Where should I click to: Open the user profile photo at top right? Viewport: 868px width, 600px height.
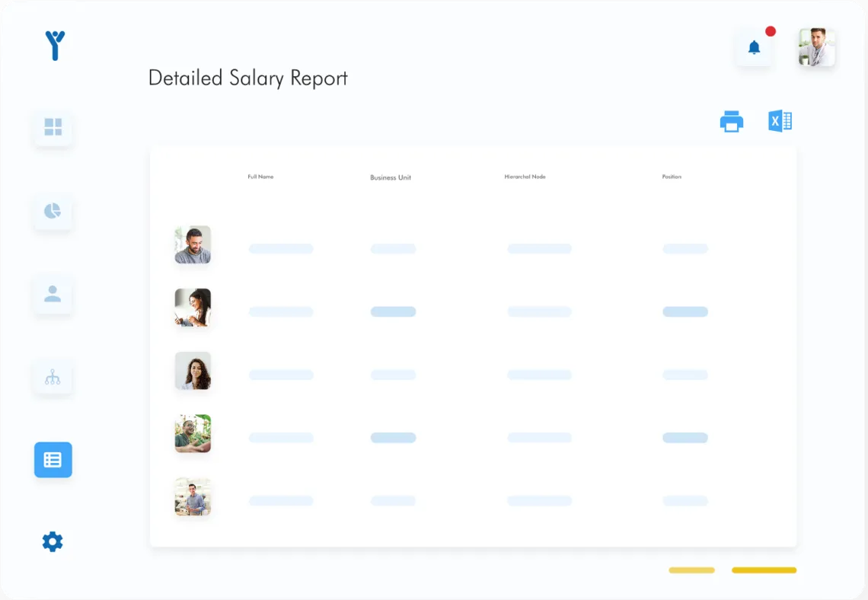tap(816, 48)
